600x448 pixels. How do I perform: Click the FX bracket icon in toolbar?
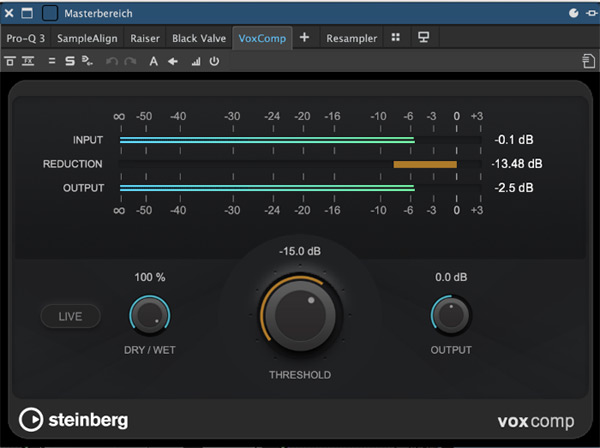[x=28, y=61]
